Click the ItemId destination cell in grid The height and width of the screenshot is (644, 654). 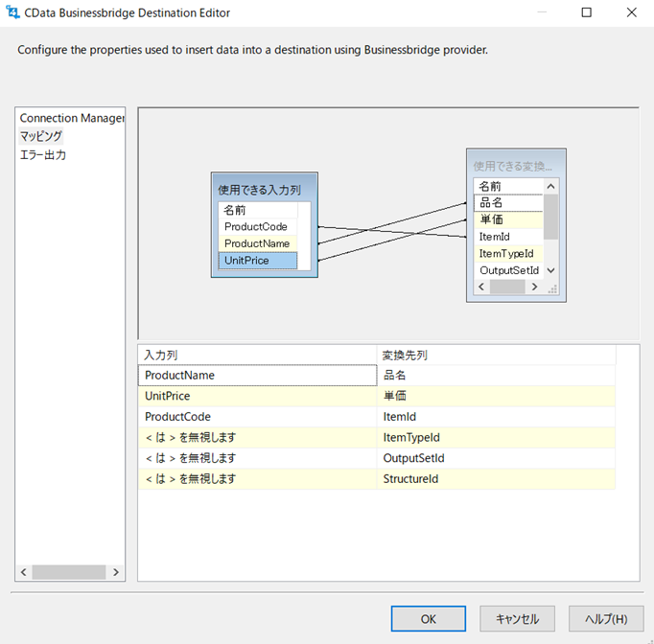497,417
